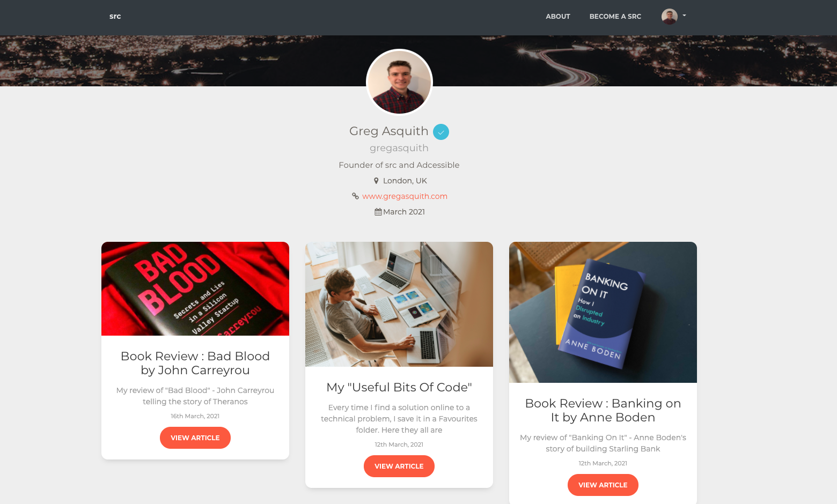837x504 pixels.
Task: Click the calendar icon beside March 2021
Action: (x=378, y=212)
